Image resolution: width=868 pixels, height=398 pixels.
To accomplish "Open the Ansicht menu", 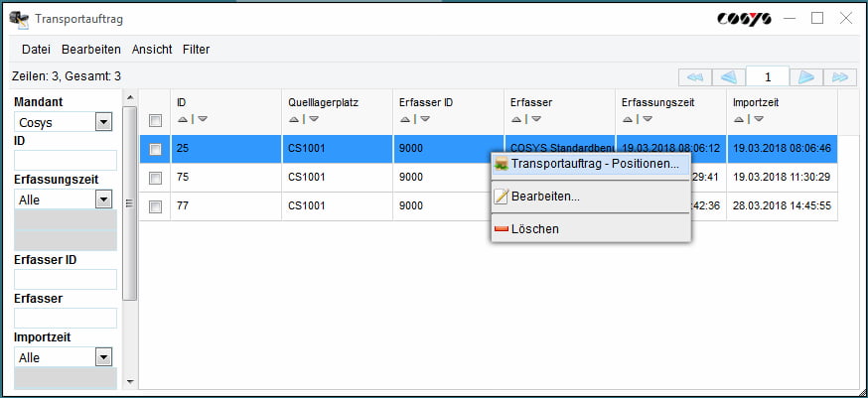I will [152, 50].
